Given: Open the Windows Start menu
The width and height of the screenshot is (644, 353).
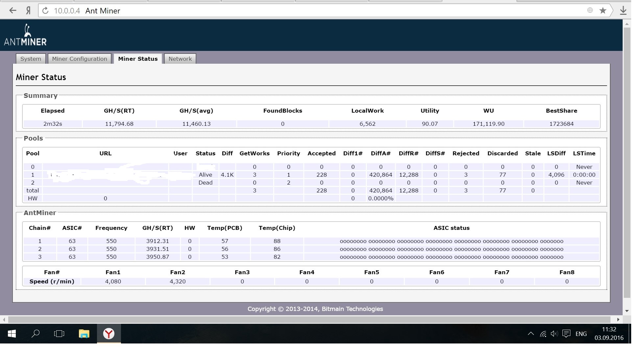Looking at the screenshot, I should coord(12,334).
